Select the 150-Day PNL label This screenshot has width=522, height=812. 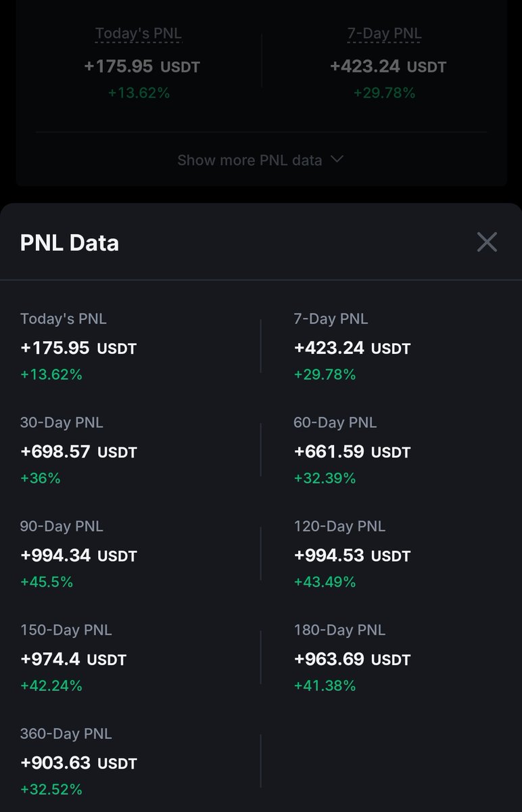coord(66,630)
